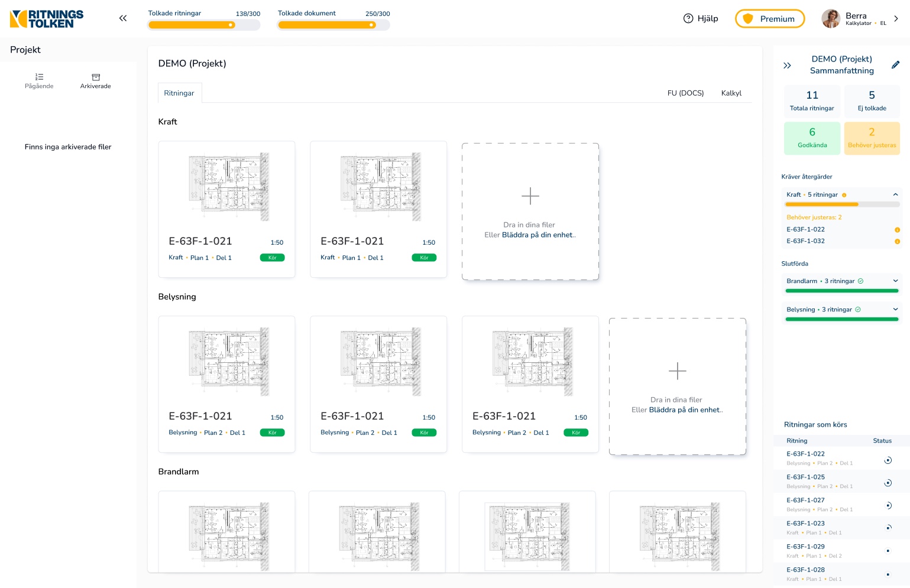Click Kraft orange progress bar in summary
Screen dimensions: 910x588
point(842,204)
